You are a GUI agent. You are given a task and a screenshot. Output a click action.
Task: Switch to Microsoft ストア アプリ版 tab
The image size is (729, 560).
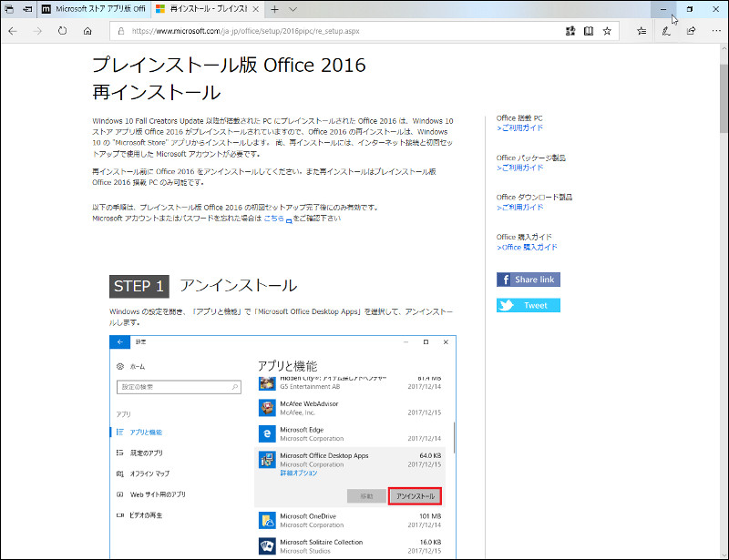[95, 9]
